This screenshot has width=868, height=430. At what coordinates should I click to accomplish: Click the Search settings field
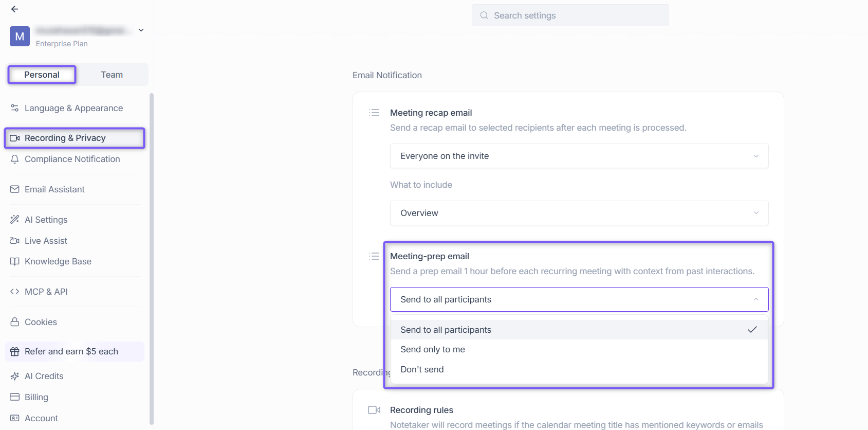pos(570,15)
